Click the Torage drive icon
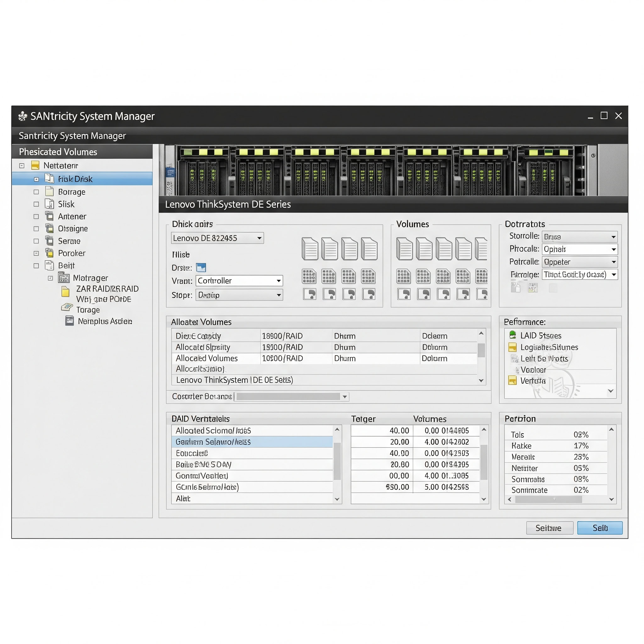This screenshot has width=644, height=644. pos(67,307)
